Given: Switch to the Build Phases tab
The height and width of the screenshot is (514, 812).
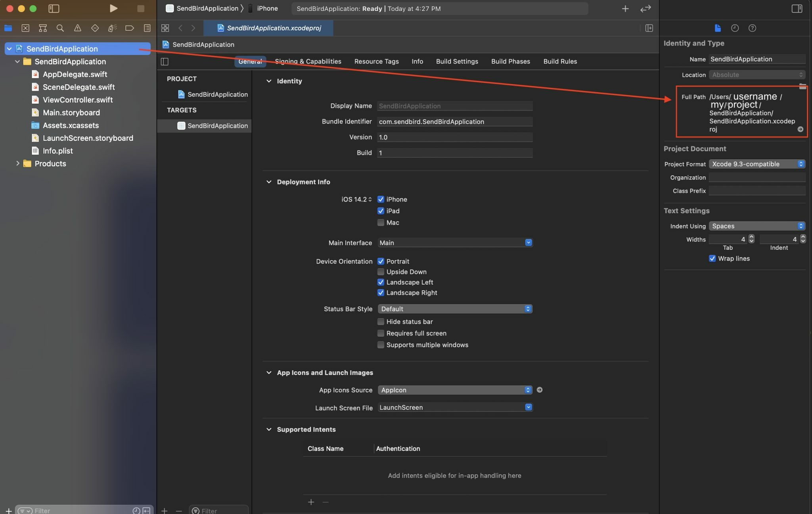Looking at the screenshot, I should point(510,61).
